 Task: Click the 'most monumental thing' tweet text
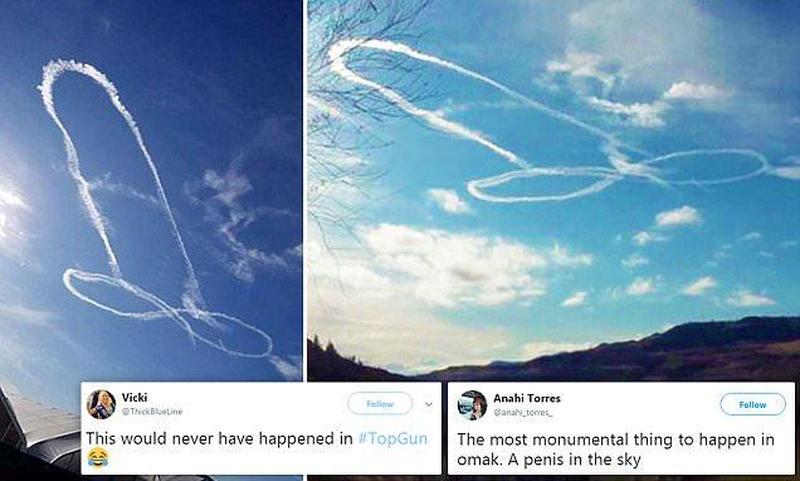click(x=615, y=449)
